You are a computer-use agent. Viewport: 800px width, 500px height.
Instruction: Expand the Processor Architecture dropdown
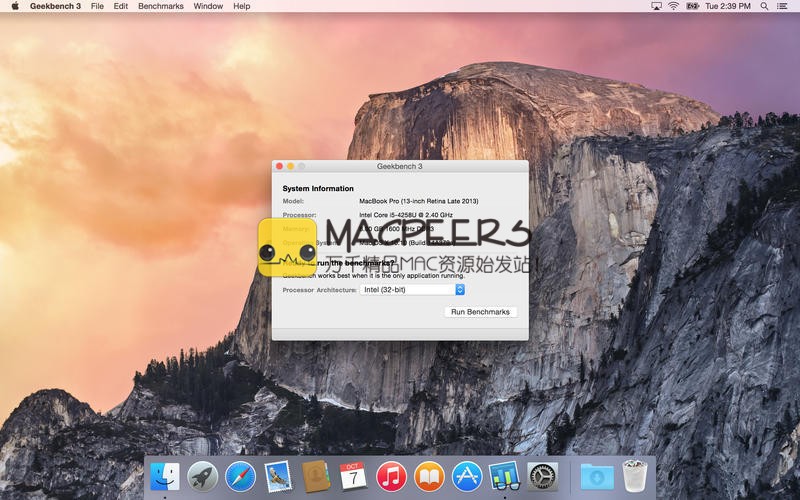[413, 290]
